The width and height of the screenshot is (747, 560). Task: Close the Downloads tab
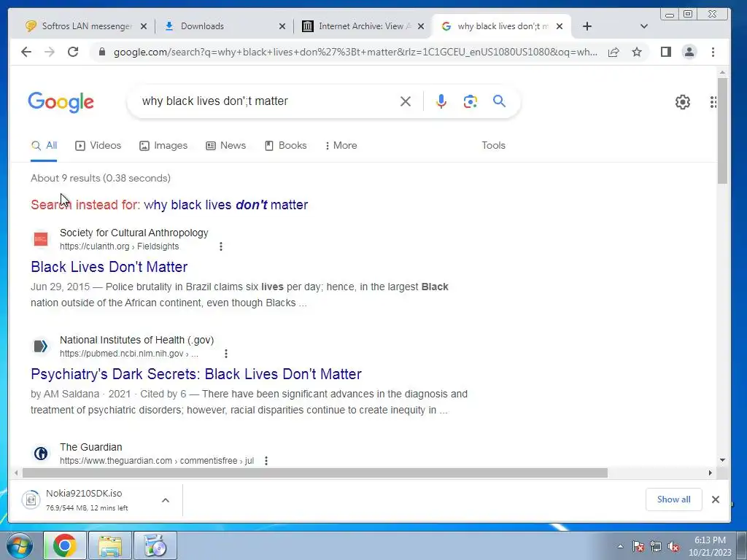pyautogui.click(x=282, y=26)
